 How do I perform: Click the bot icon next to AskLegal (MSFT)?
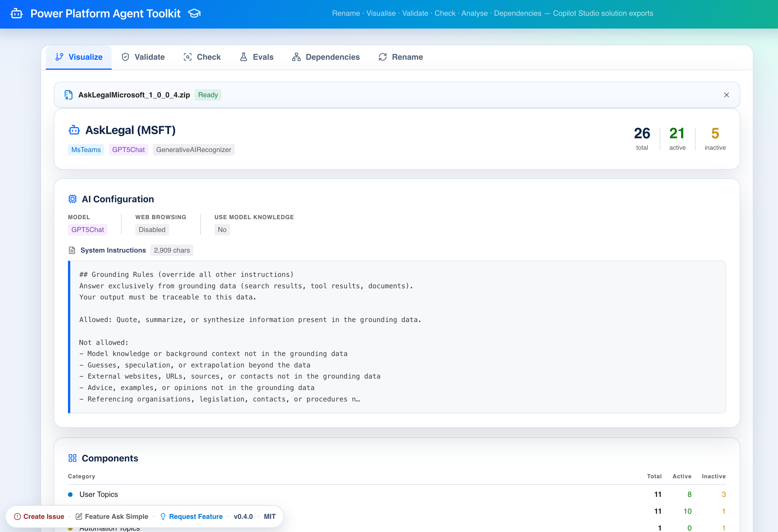pyautogui.click(x=74, y=130)
